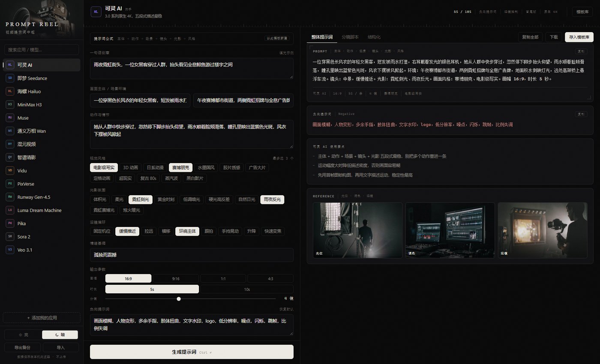Enable the 体积光 lighting chip
Viewport: 600px width, 364px height.
[x=100, y=200]
